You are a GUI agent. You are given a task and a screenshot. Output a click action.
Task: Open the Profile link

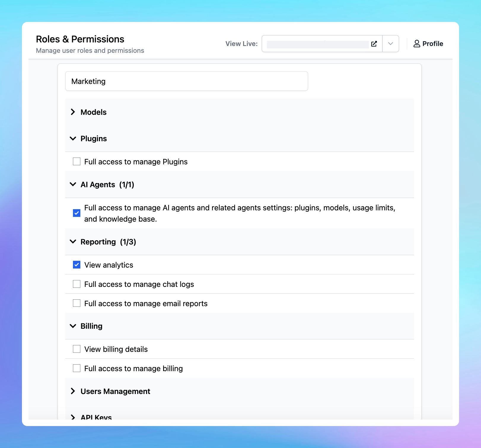tap(432, 44)
